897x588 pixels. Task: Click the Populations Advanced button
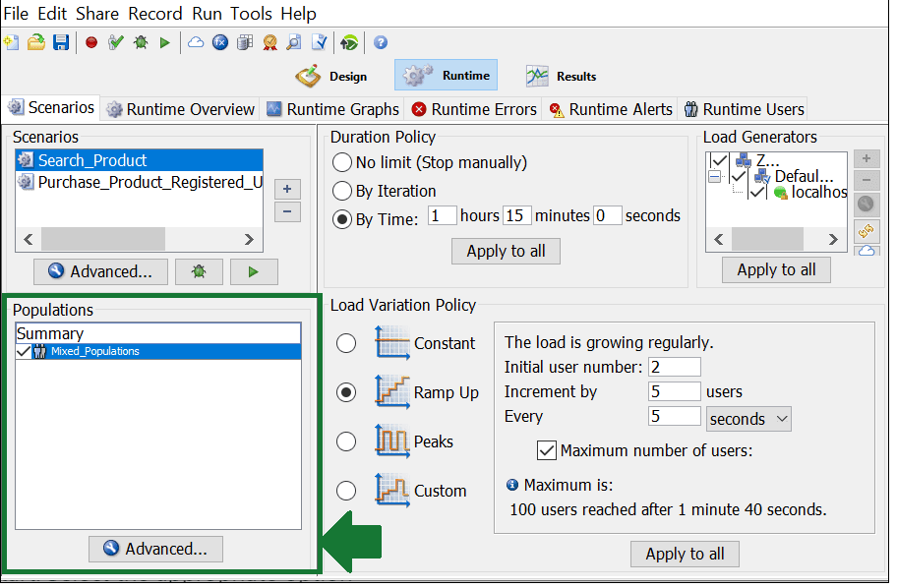155,549
